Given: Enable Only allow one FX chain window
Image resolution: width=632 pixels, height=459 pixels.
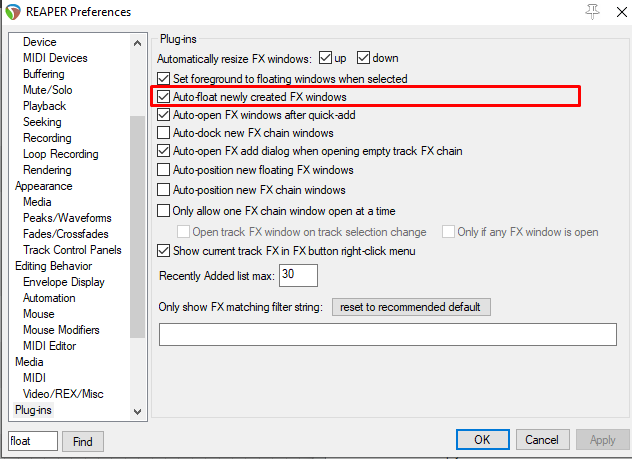Looking at the screenshot, I should click(165, 211).
